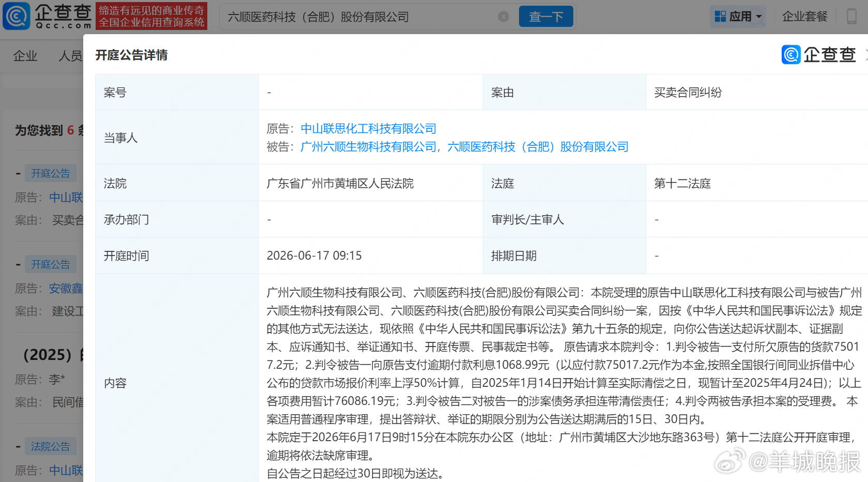Screen dimensions: 868x482
Task: Click the 当事人 label cell
Action: click(177, 138)
